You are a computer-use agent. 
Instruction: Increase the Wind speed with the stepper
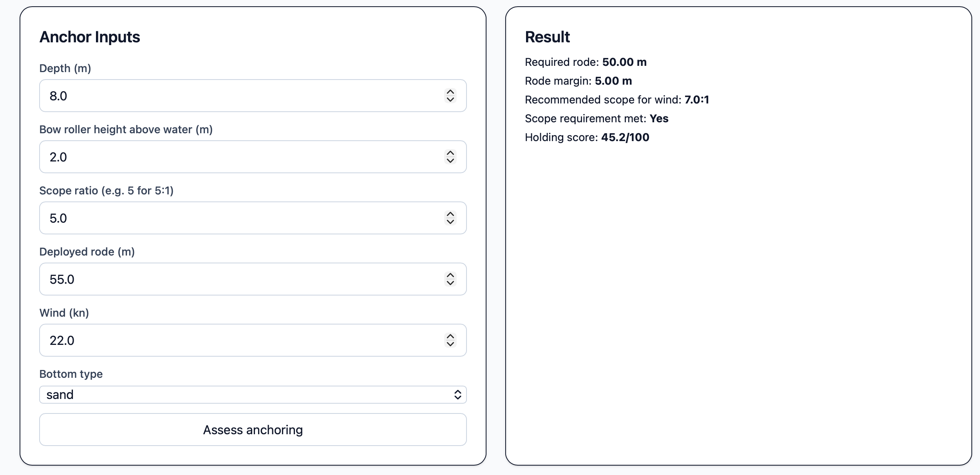[x=450, y=336]
